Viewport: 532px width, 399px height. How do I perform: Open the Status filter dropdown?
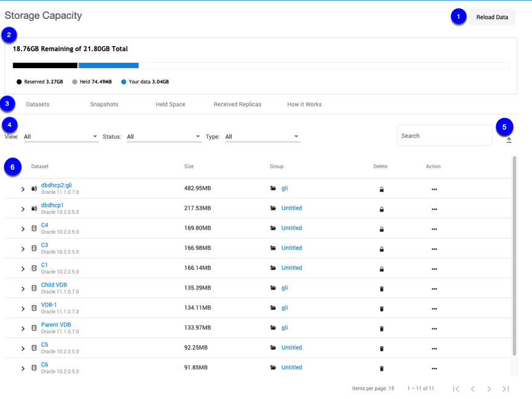(x=164, y=136)
